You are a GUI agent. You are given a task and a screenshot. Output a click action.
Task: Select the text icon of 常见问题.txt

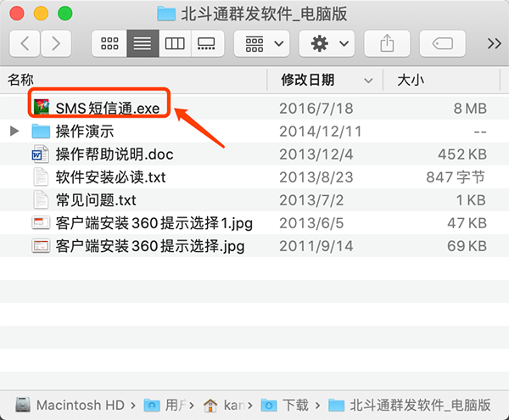coord(41,199)
